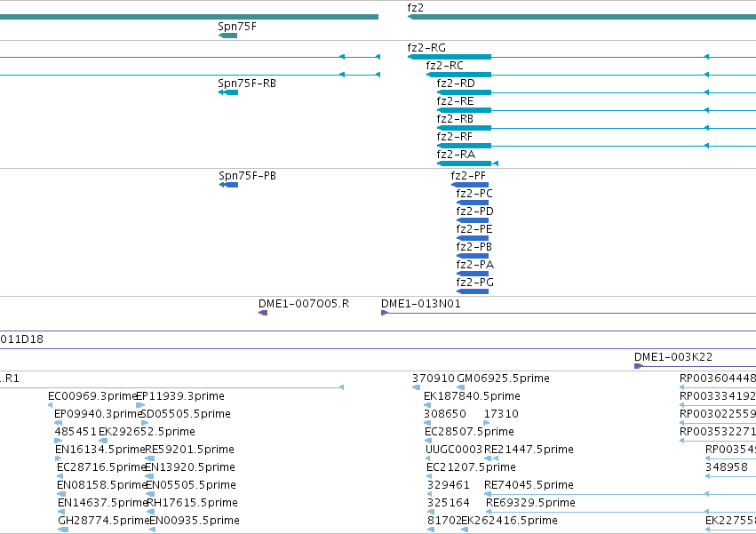Select EST EN16134.5prime
This screenshot has width=756, height=534.
tap(100, 450)
